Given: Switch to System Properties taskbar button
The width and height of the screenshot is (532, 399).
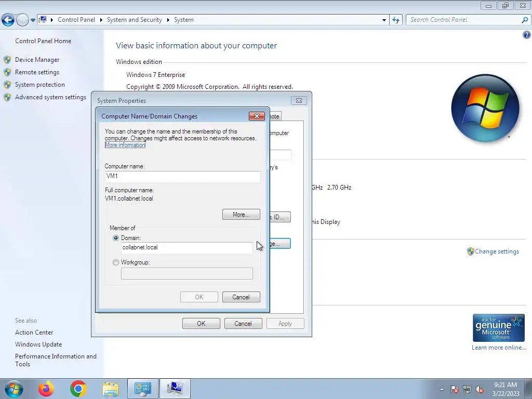Looking at the screenshot, I should [x=175, y=389].
